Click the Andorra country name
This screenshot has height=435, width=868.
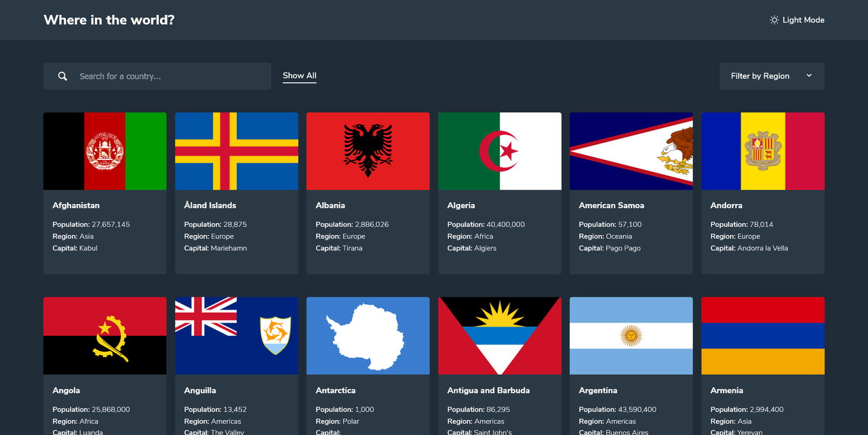(726, 205)
